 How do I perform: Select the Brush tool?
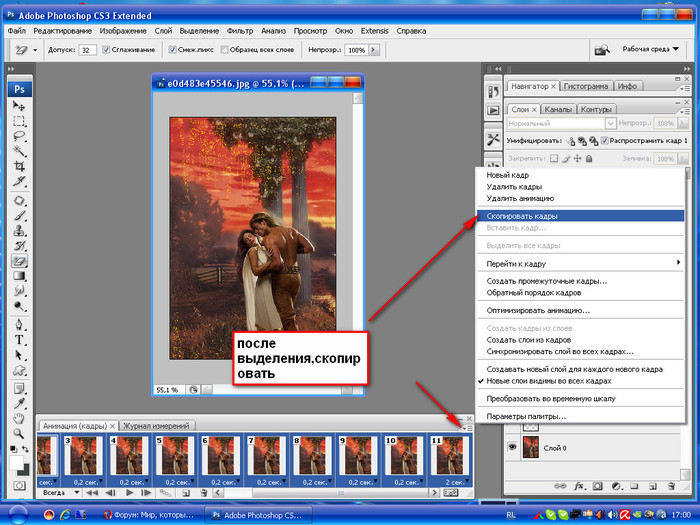point(19,216)
